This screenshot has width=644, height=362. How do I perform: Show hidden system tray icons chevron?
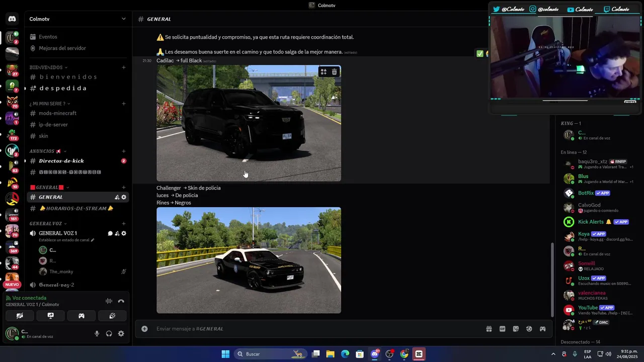point(553,354)
